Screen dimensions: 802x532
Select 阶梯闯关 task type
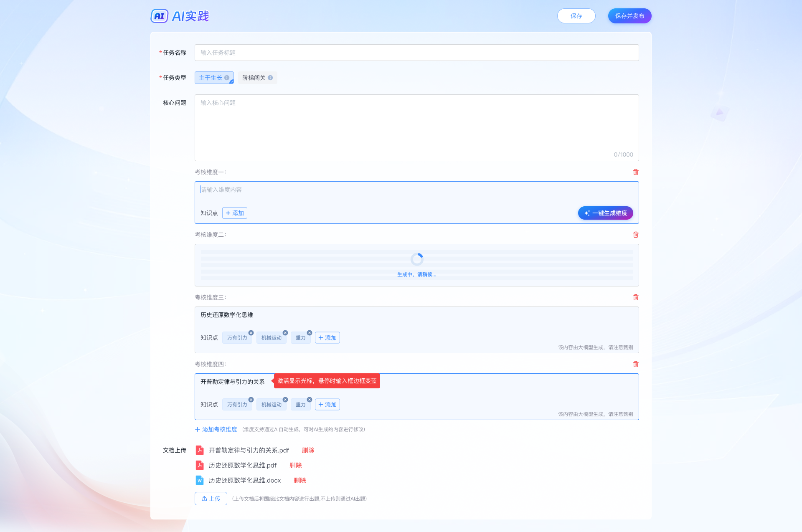(x=254, y=78)
